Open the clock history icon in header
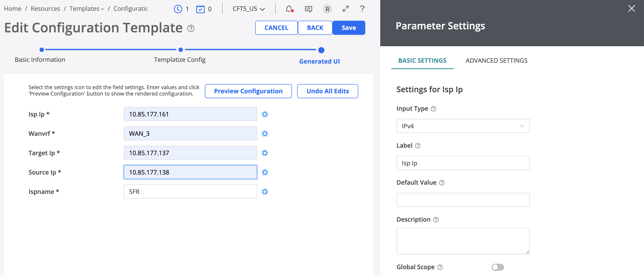The width and height of the screenshot is (644, 276). (178, 9)
